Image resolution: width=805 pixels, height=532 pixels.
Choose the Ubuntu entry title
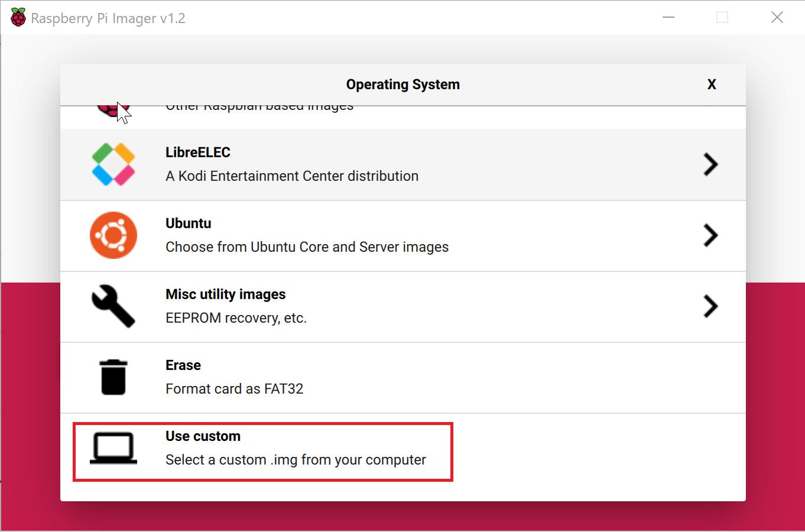coord(189,223)
